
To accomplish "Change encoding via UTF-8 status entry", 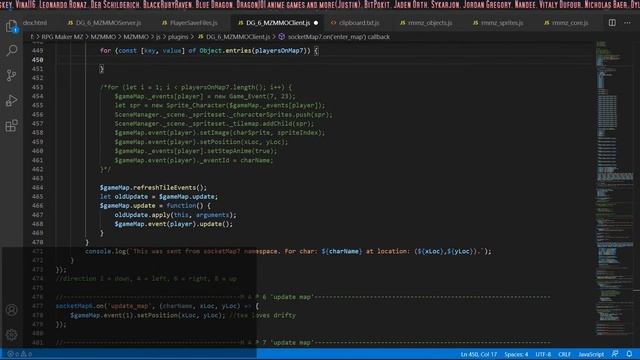I will [x=543, y=354].
